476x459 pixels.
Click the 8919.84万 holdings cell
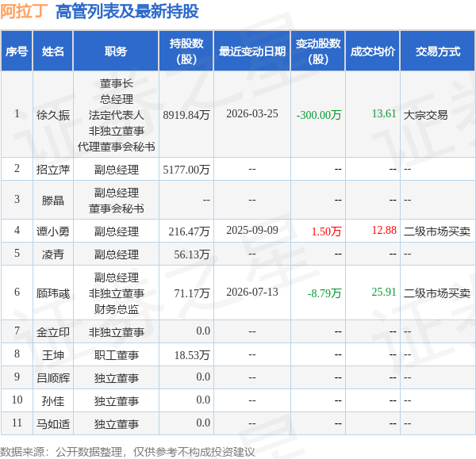pos(186,115)
